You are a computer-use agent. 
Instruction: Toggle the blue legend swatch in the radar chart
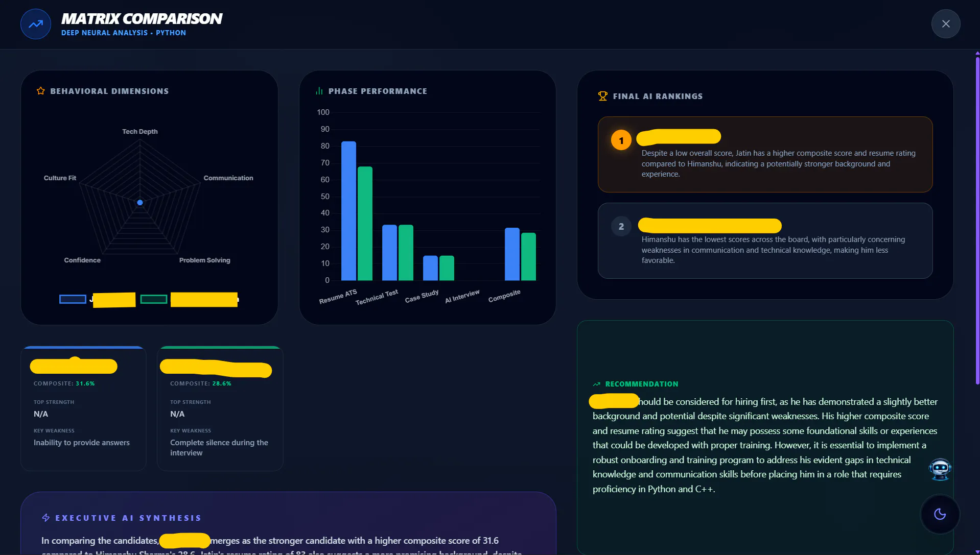click(73, 299)
